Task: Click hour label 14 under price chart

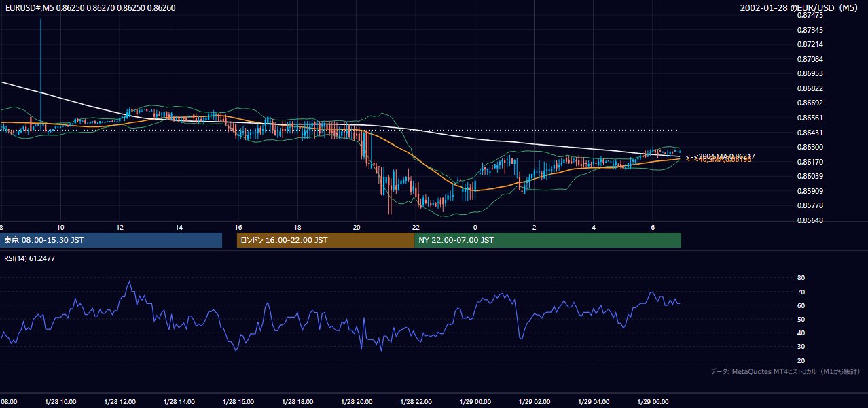Action: (179, 227)
